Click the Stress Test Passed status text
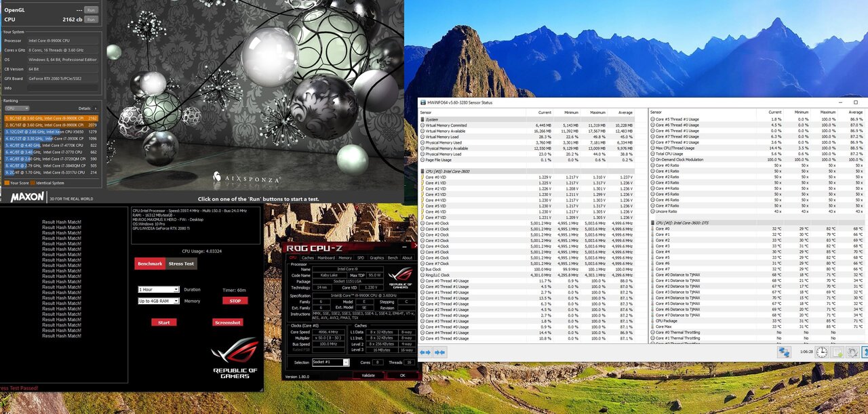The height and width of the screenshot is (414, 868). pyautogui.click(x=19, y=388)
